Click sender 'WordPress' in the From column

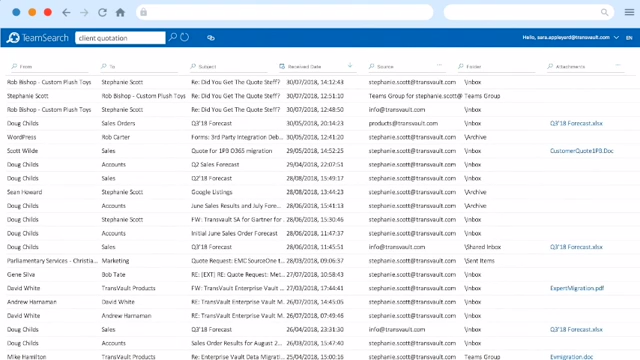click(22, 137)
